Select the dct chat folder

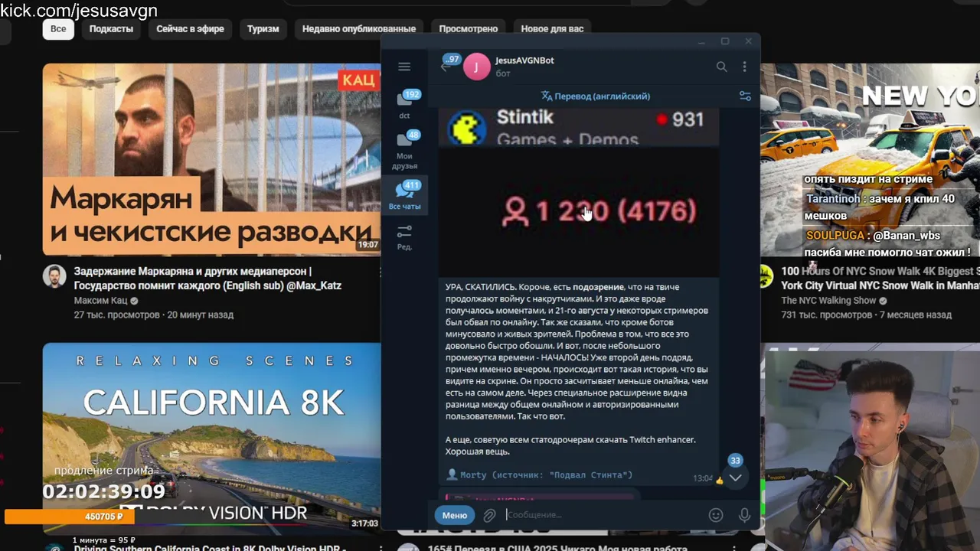(404, 104)
